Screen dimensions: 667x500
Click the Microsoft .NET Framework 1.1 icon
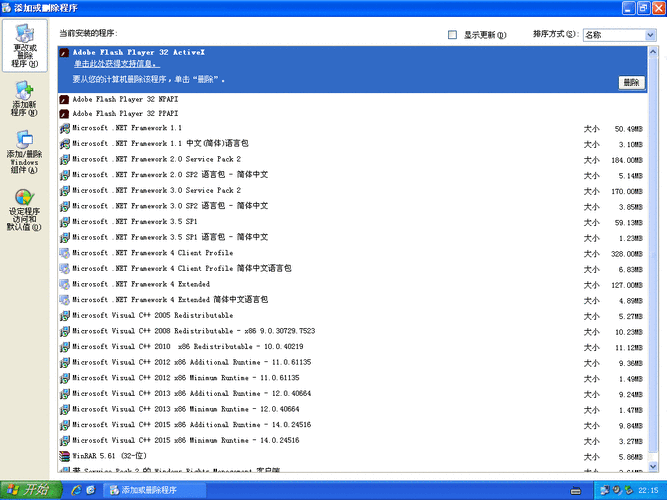(x=64, y=129)
